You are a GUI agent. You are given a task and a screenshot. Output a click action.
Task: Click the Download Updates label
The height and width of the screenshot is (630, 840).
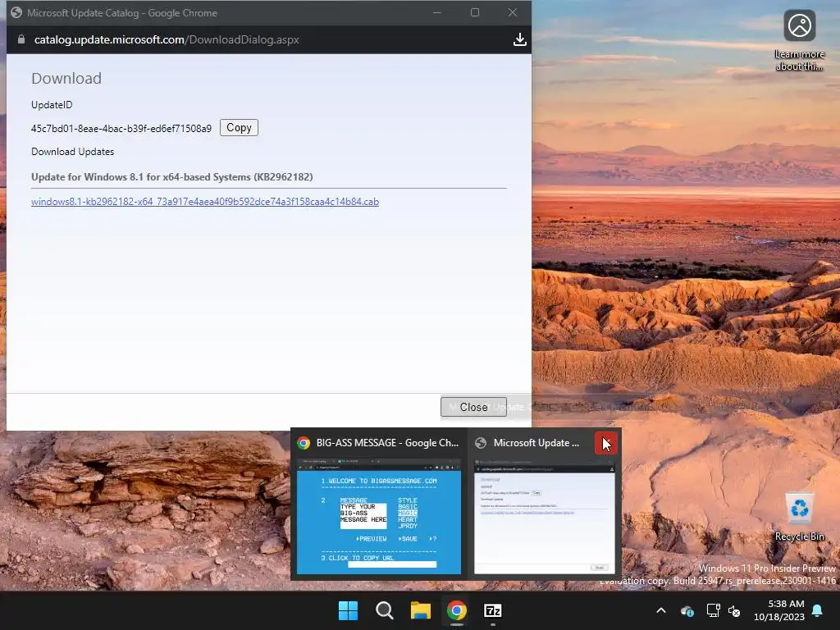coord(72,152)
